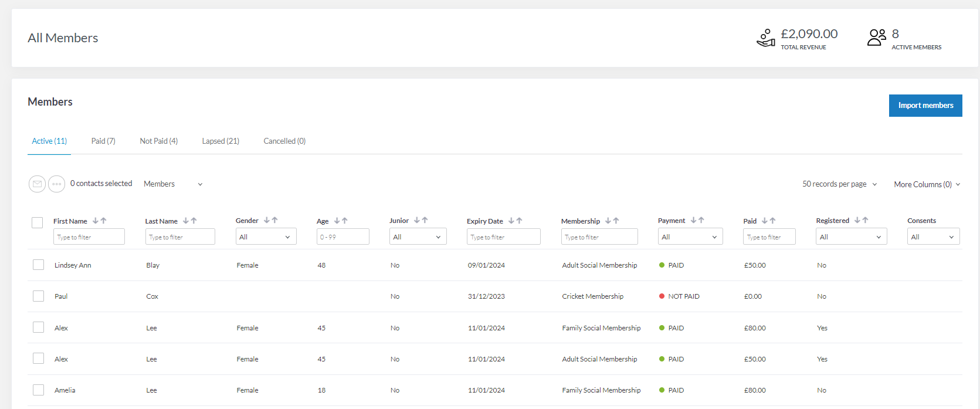Click the down sort arrow for Expiry Date
This screenshot has height=409, width=980.
pos(511,221)
